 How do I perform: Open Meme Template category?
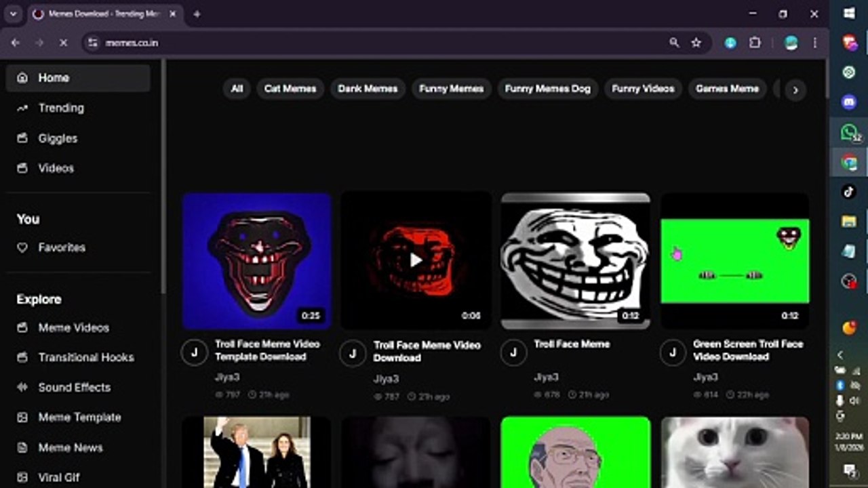pos(78,418)
